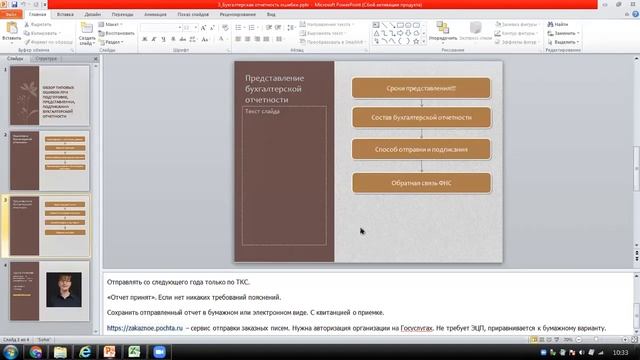Switch to the Design (Дизайн) ribbon tab
This screenshot has height=360, width=640.
93,14
